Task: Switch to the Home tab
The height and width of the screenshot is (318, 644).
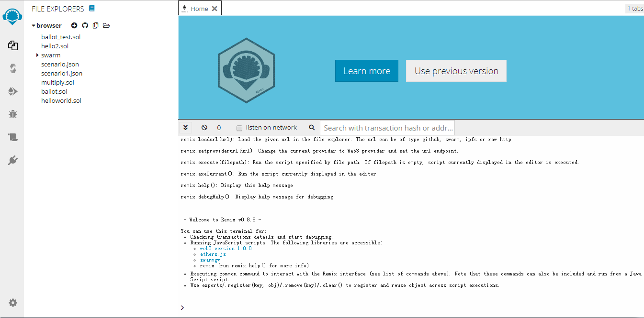Action: pos(199,9)
